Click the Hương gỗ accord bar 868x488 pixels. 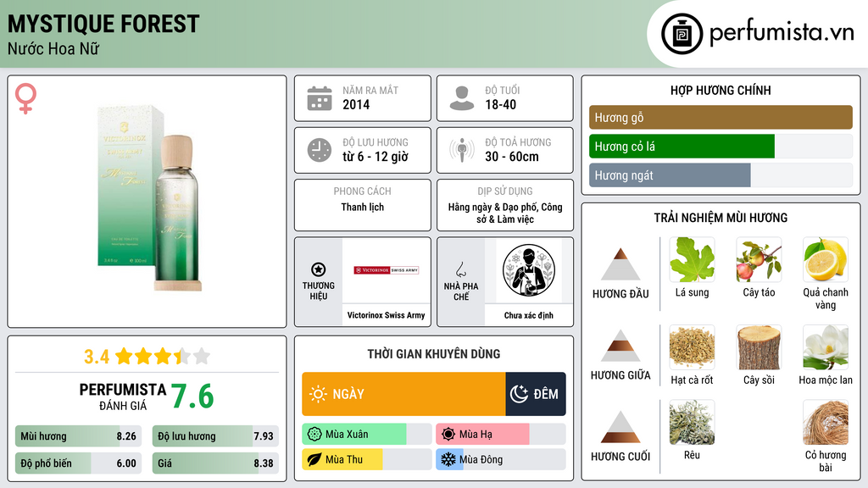point(721,117)
